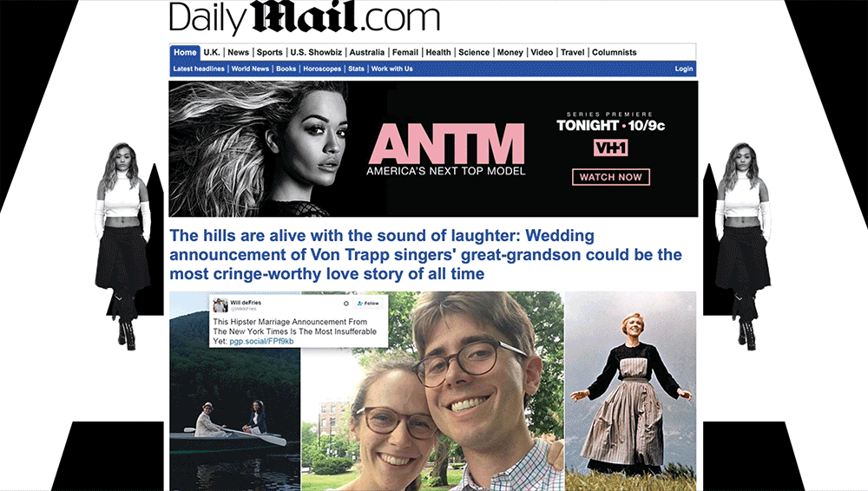Click the pgp.social link in tweet
868x491 pixels.
pyautogui.click(x=261, y=342)
